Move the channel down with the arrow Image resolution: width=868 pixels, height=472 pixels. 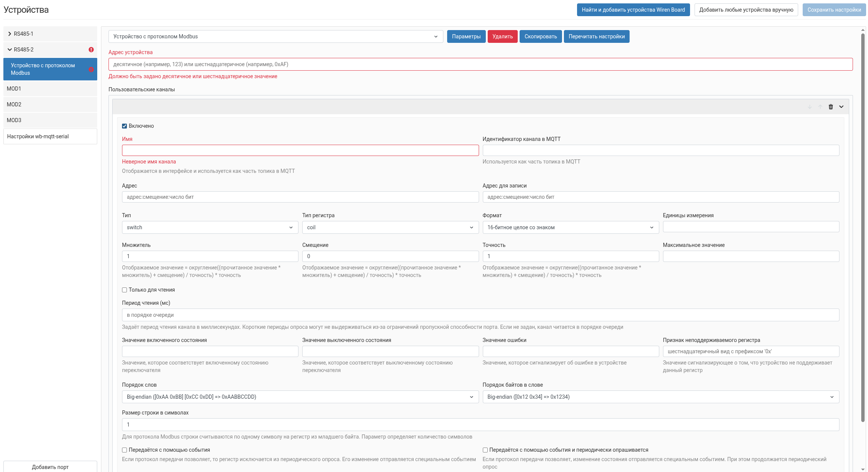(x=810, y=107)
